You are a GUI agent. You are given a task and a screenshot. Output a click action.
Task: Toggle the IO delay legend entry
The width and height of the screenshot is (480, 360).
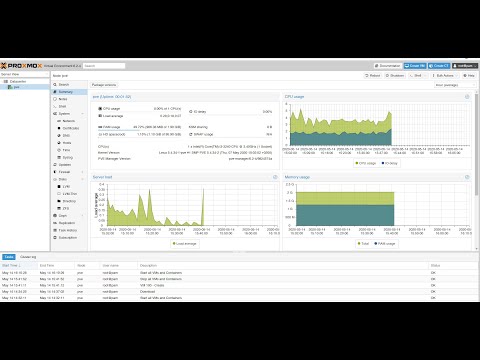[x=390, y=163]
